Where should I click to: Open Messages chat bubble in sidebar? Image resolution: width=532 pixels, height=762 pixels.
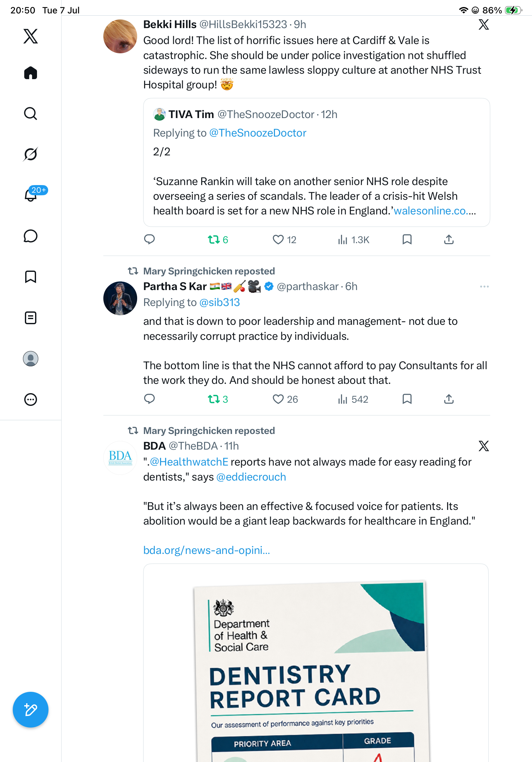point(31,236)
